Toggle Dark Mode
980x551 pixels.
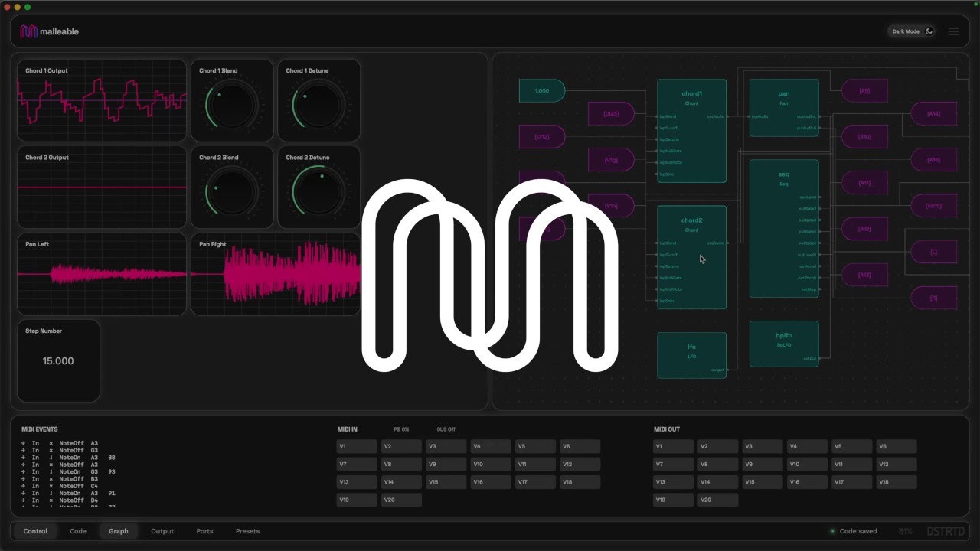click(913, 31)
